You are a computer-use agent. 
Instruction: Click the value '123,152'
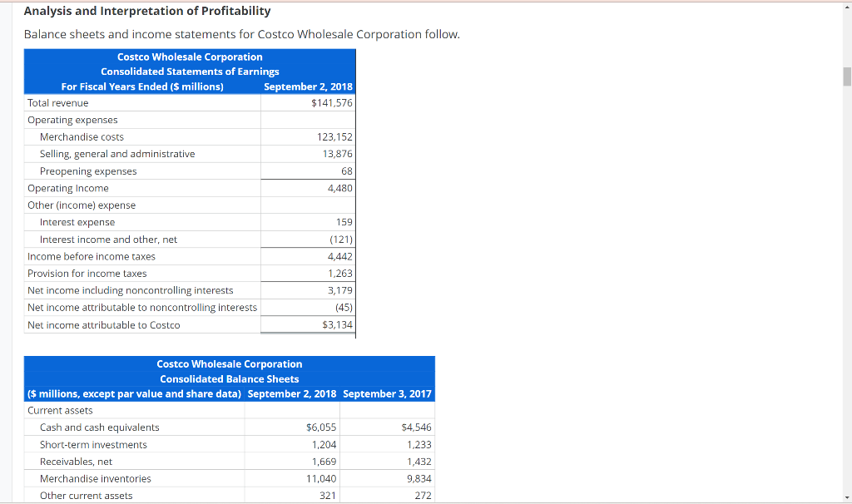coord(334,137)
